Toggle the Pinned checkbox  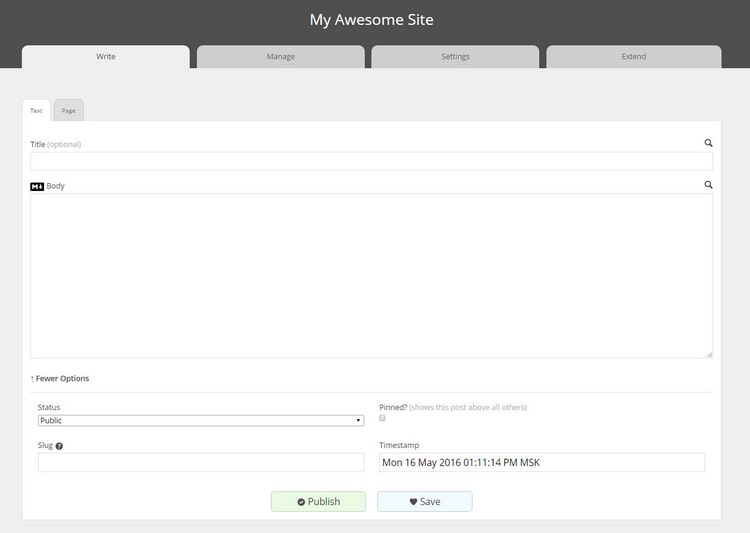point(382,418)
